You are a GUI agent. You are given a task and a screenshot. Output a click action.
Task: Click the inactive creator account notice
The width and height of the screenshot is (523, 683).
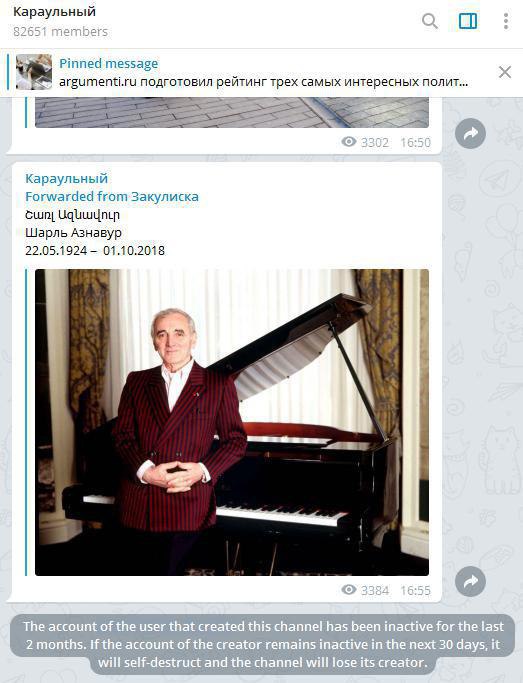tap(263, 644)
